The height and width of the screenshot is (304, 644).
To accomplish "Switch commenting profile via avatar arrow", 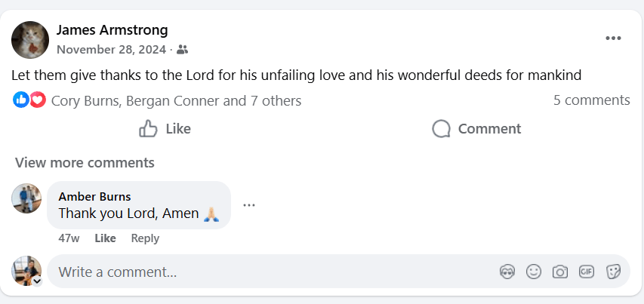I will 36,281.
